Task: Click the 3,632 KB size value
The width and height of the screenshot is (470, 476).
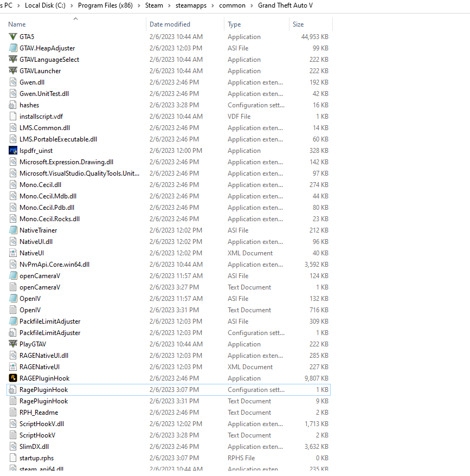Action: (317, 447)
